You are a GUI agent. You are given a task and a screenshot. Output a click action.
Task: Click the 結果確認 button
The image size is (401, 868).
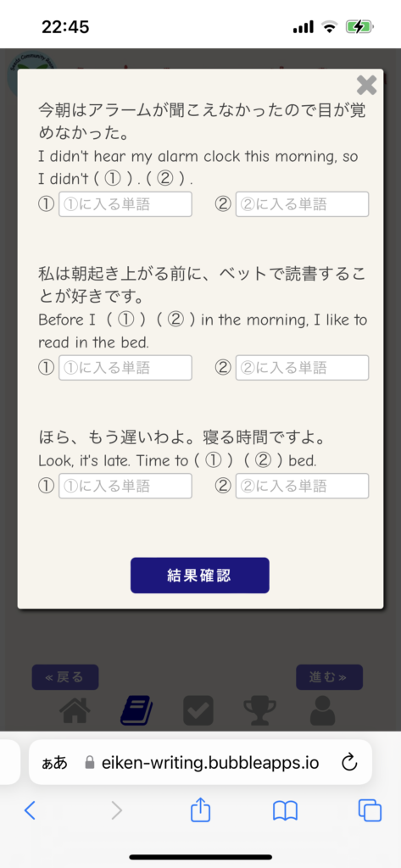coord(200,576)
